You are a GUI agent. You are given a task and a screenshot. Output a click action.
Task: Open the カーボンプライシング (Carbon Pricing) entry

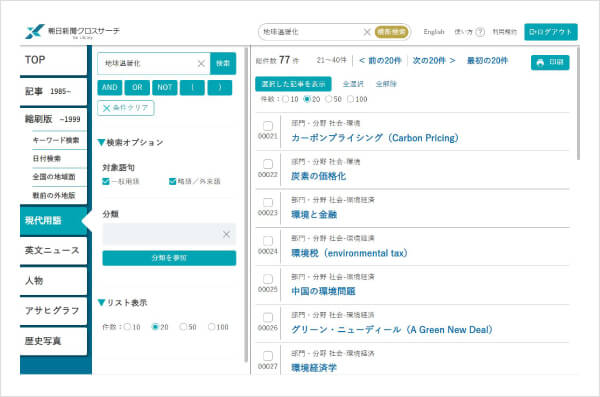click(375, 138)
